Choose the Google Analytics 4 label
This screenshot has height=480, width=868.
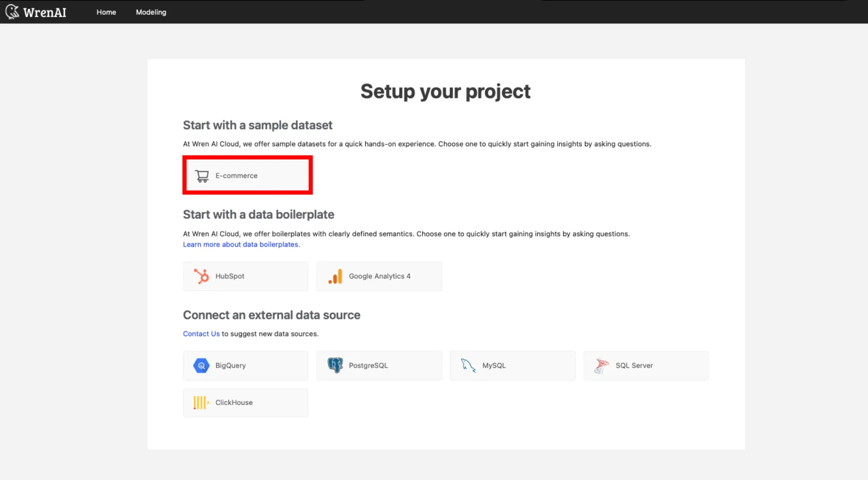pos(380,276)
